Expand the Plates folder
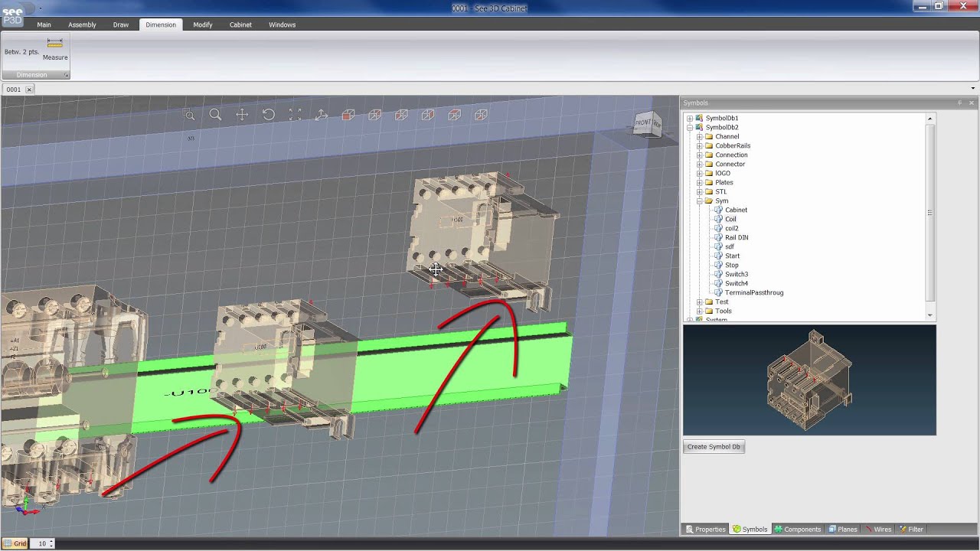Viewport: 980px width, 551px height. [x=699, y=182]
